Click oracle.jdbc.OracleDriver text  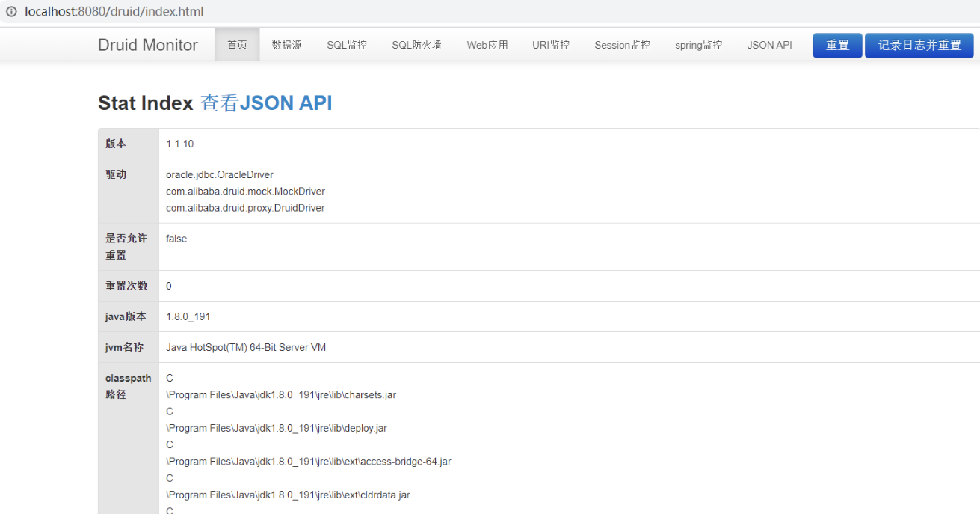coord(220,174)
